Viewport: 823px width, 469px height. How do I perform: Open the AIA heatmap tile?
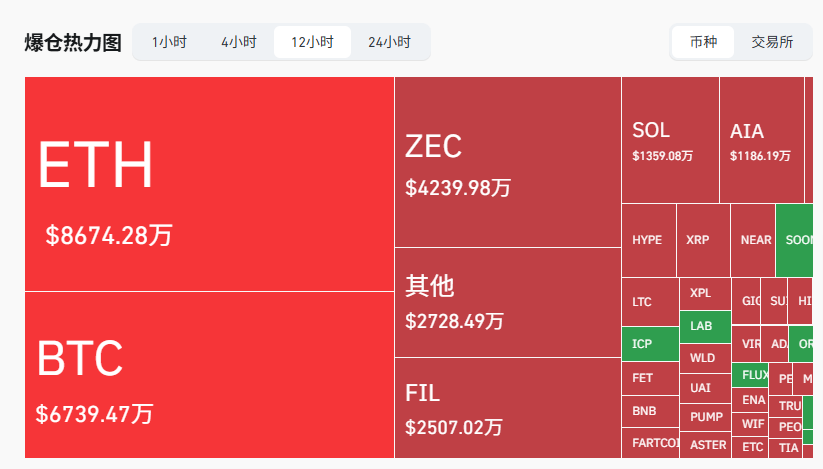(761, 140)
